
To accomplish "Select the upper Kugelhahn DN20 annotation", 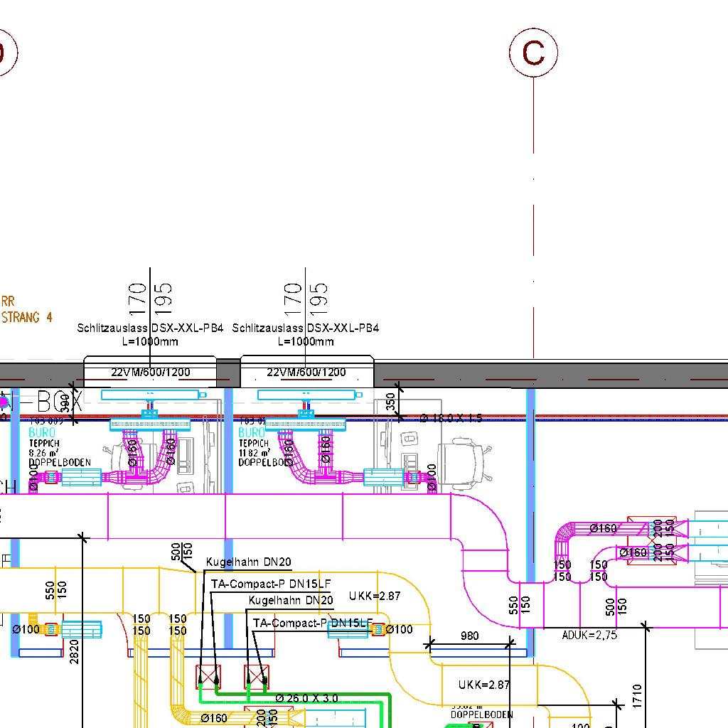I will 248,562.
